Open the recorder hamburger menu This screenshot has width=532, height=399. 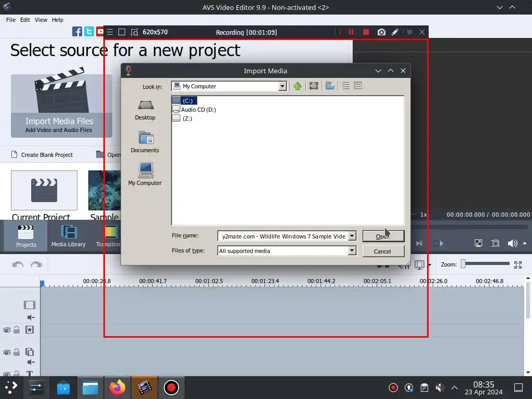tap(110, 32)
